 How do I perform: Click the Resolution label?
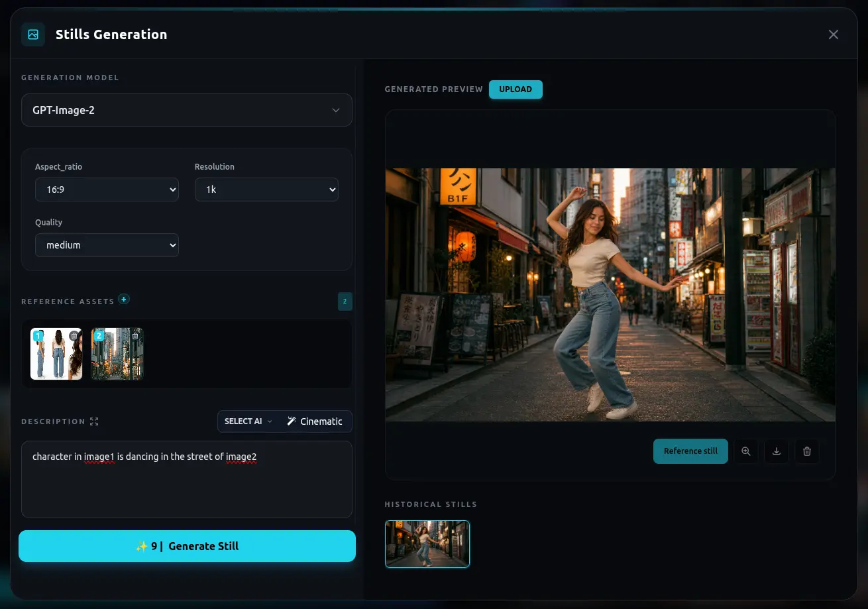(215, 167)
